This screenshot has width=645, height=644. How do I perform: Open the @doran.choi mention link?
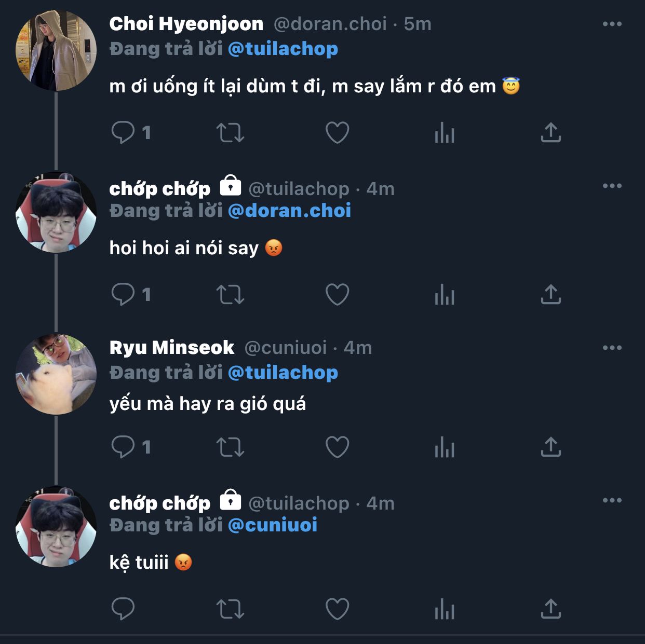coord(289,211)
